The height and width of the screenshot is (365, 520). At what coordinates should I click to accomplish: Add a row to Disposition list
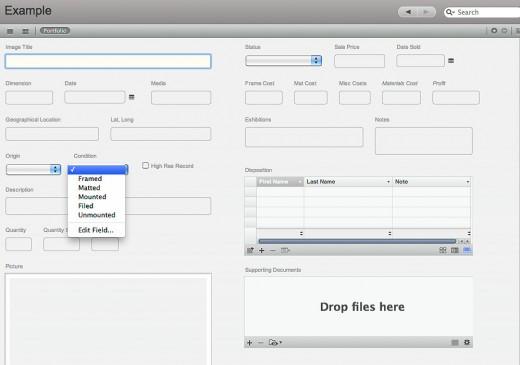(262, 250)
